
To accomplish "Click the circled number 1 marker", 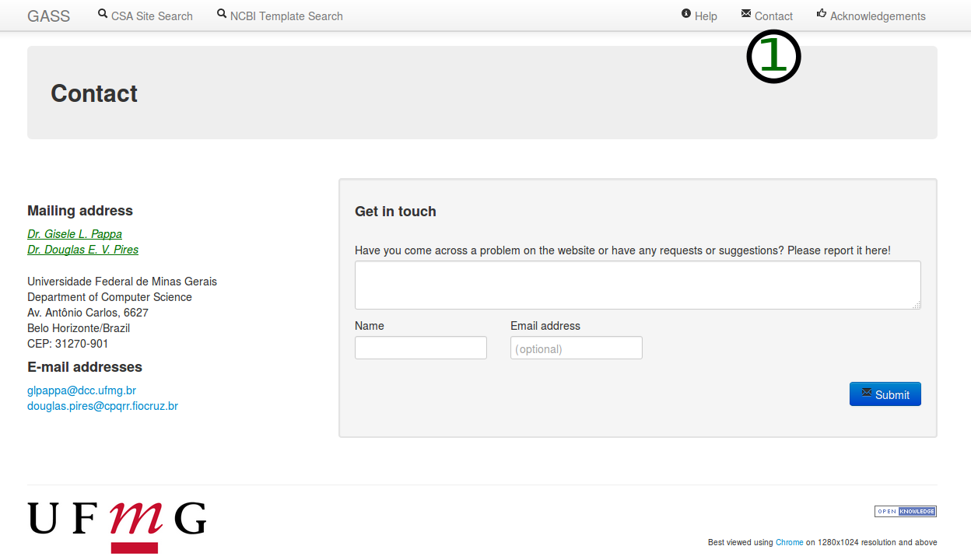I will (773, 58).
